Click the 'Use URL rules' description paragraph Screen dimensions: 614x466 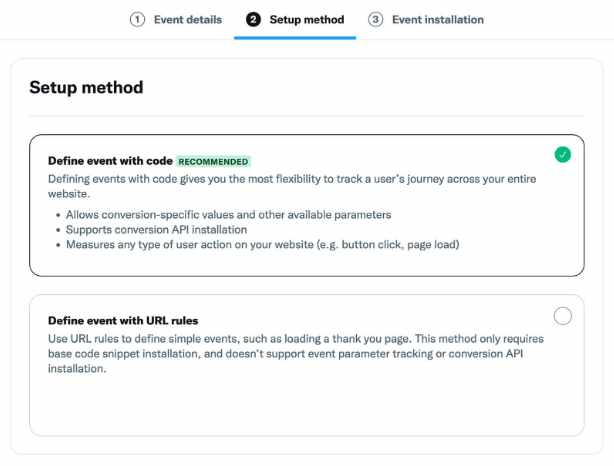point(296,354)
